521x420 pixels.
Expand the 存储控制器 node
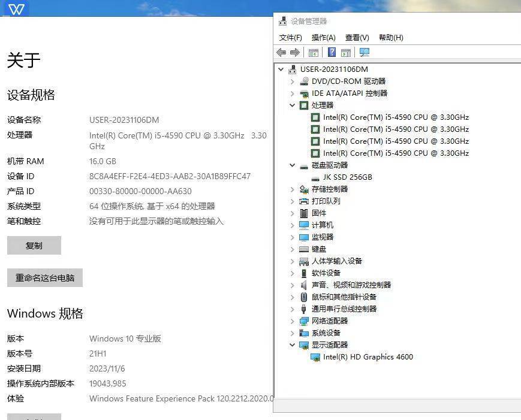(293, 189)
